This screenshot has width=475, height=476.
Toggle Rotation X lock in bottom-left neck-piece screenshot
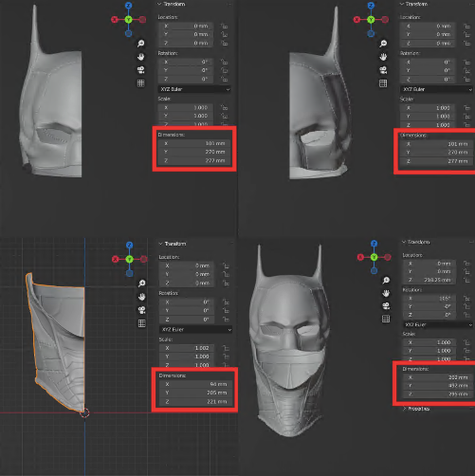[x=226, y=302]
